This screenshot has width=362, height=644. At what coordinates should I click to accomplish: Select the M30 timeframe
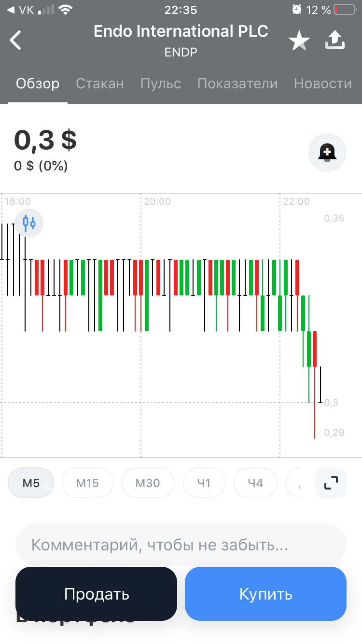tap(148, 483)
